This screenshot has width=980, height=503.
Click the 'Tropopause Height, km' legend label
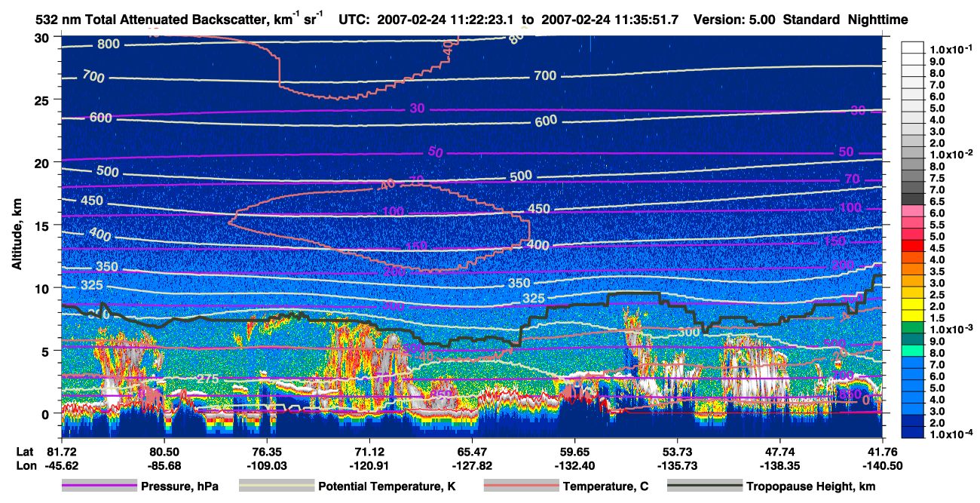(x=810, y=486)
